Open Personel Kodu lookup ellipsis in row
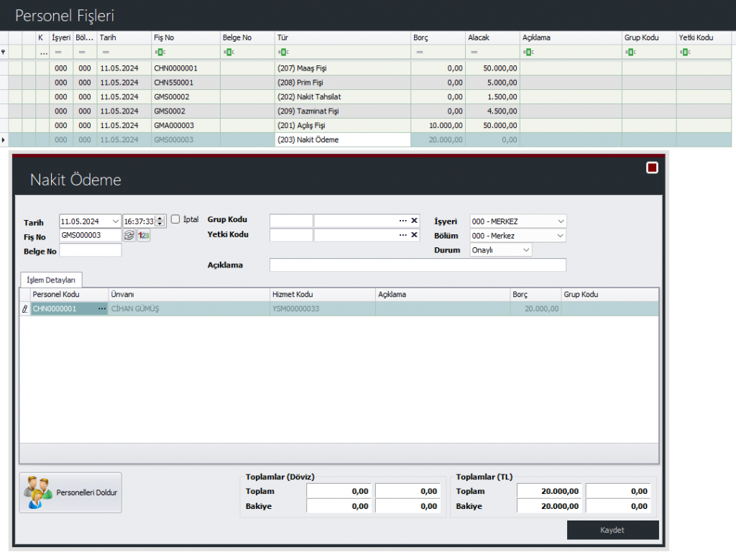The height and width of the screenshot is (560, 736). (101, 308)
